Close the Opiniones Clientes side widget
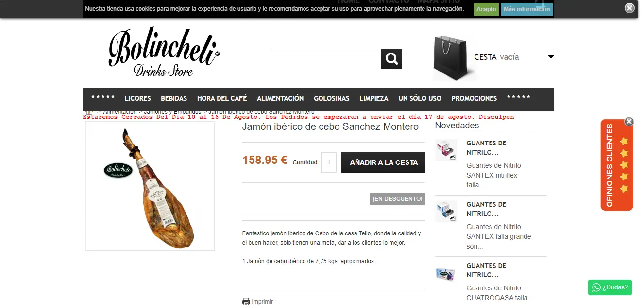644x305 pixels. [x=629, y=121]
